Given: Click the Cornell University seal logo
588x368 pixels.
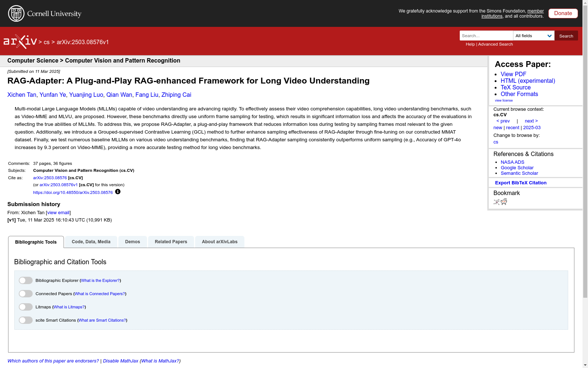Looking at the screenshot, I should (x=16, y=14).
